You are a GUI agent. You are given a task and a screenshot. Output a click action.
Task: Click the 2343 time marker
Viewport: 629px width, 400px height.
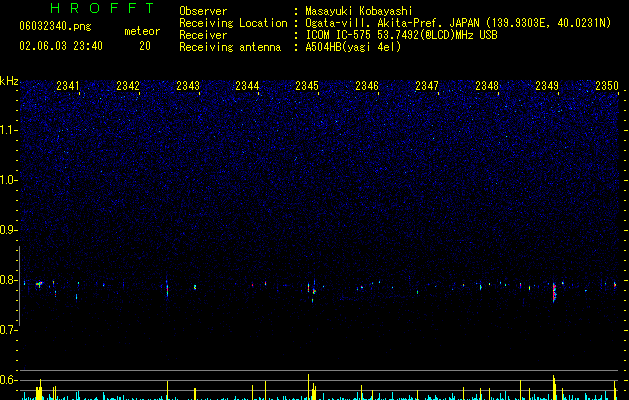coord(188,86)
